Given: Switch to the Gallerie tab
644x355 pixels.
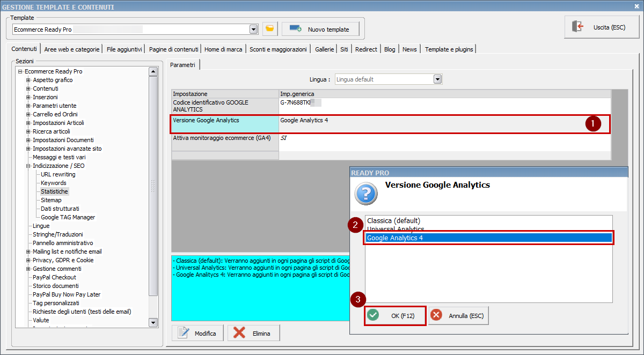Looking at the screenshot, I should click(324, 49).
